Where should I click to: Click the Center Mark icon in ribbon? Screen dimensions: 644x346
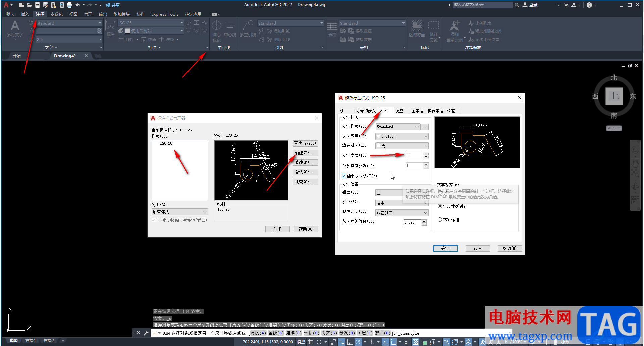[x=216, y=26]
